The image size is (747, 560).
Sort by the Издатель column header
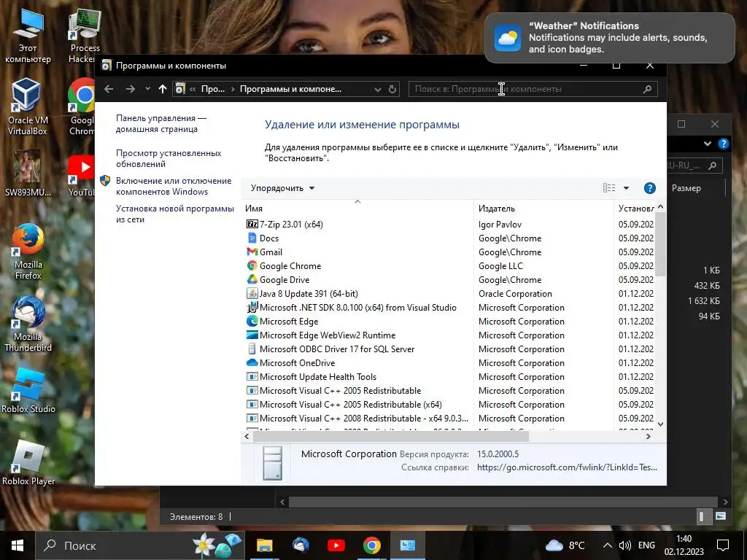[543, 208]
